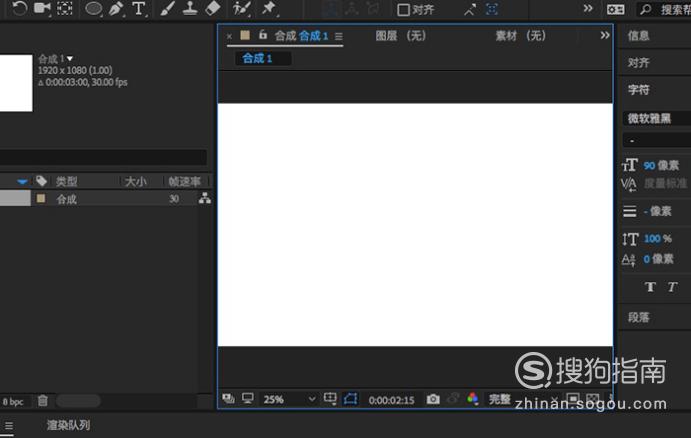
Task: Click the snap features bounding icon
Action: 492,9
